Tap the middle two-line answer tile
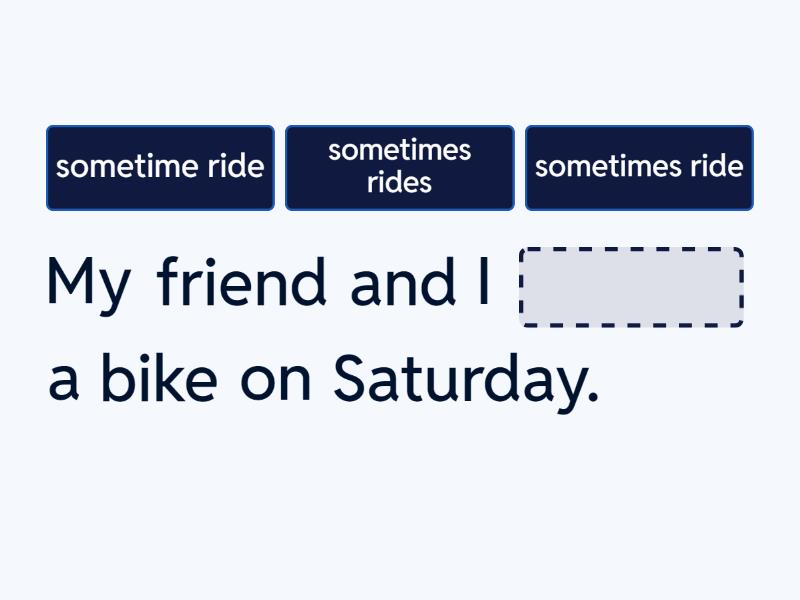Image resolution: width=800 pixels, height=600 pixels. tap(400, 168)
